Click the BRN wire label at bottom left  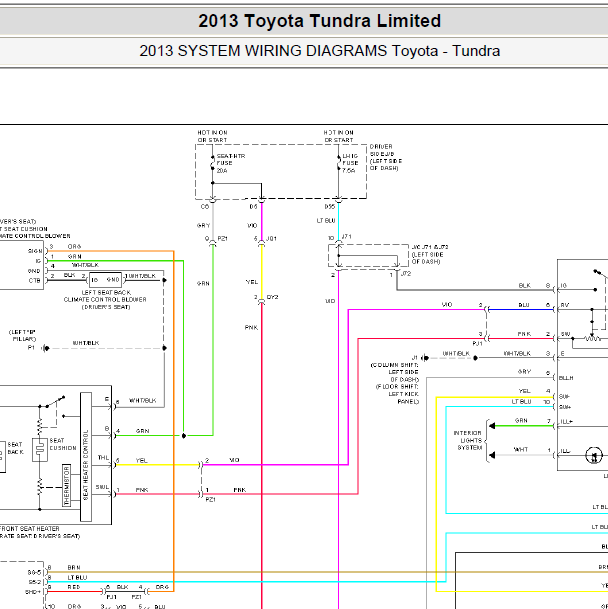click(x=74, y=568)
